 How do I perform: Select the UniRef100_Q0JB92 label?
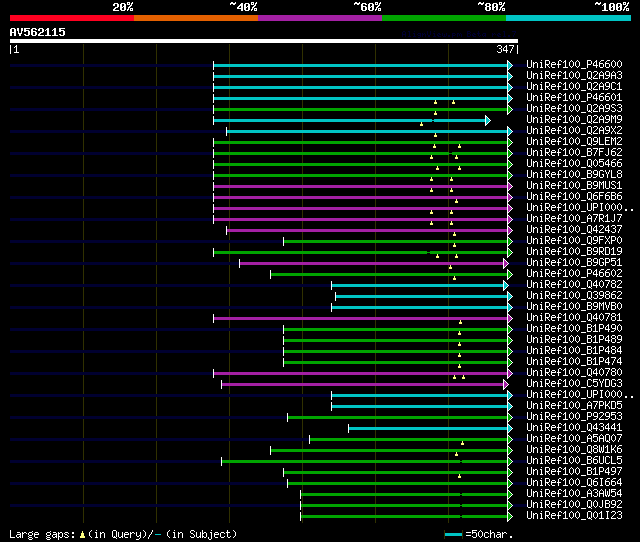click(x=574, y=505)
